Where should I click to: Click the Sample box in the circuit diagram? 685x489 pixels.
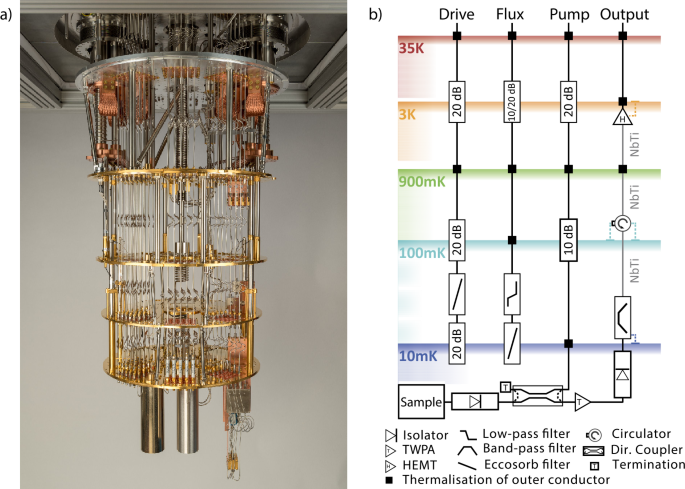[x=421, y=400]
